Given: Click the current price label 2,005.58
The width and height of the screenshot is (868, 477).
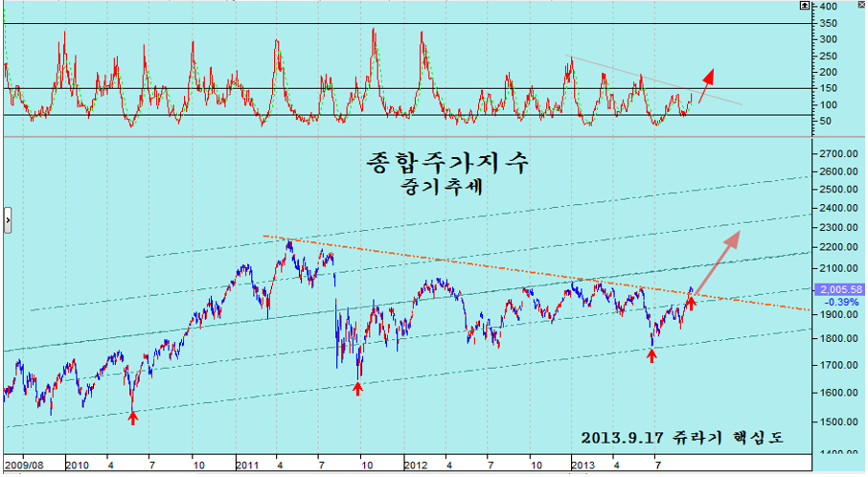Looking at the screenshot, I should click(x=838, y=288).
